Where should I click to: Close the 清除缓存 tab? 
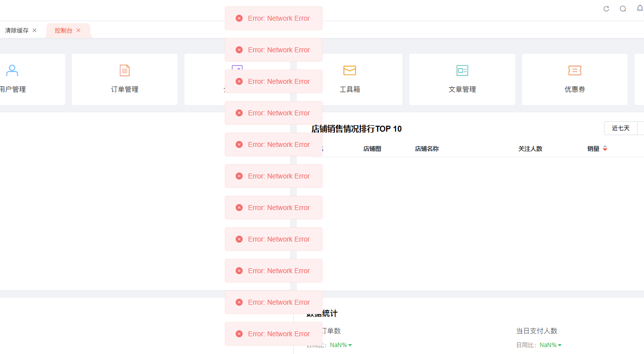click(35, 31)
